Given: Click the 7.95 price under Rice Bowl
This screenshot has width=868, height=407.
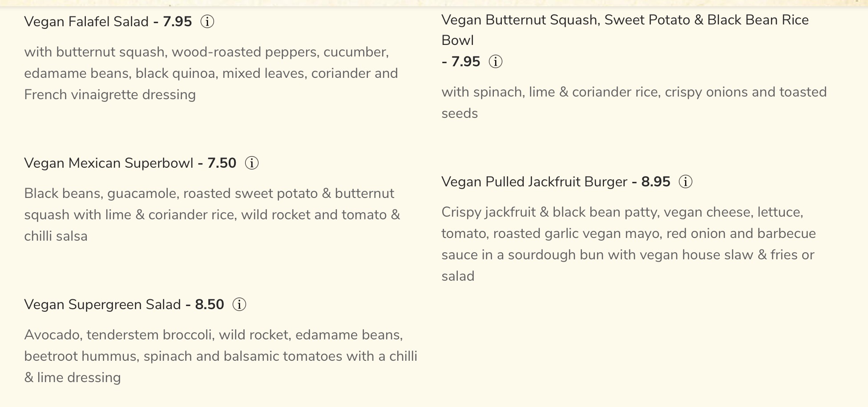Looking at the screenshot, I should pos(465,61).
